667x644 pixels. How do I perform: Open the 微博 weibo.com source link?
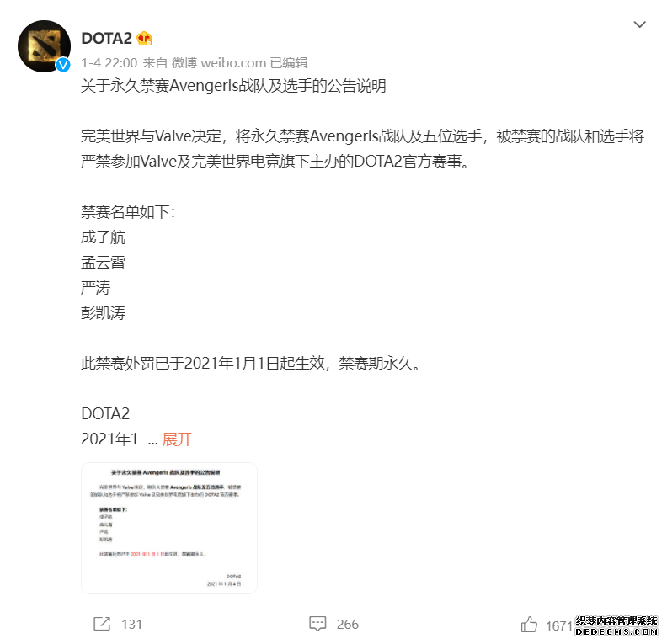pos(219,63)
